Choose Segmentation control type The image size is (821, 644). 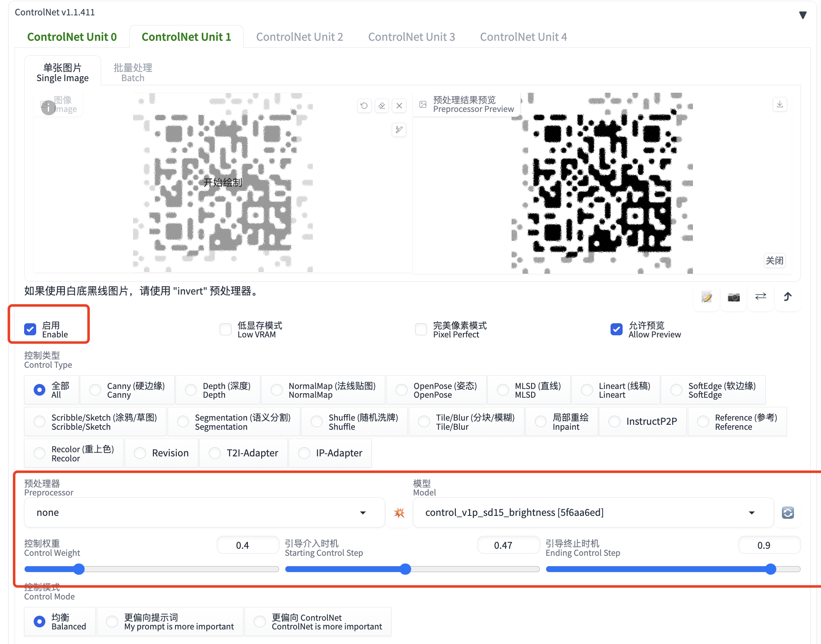point(234,421)
